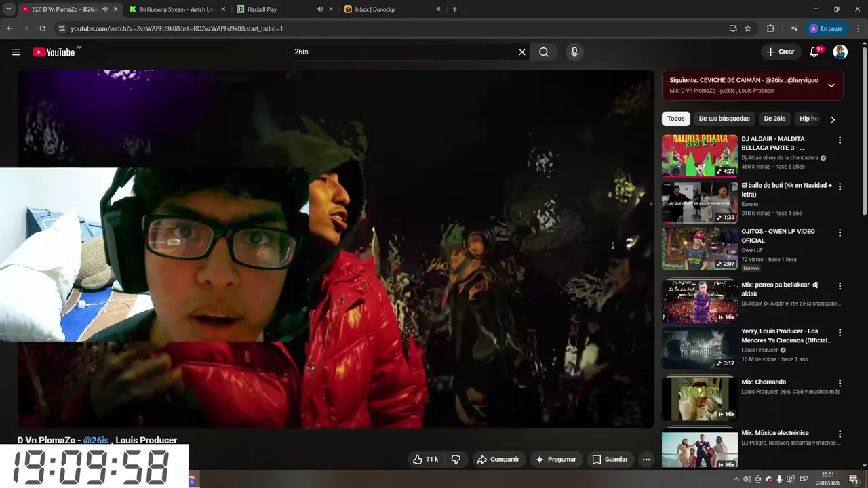Toggle system volume icon in tray
This screenshot has height=488, width=868.
pyautogui.click(x=747, y=479)
